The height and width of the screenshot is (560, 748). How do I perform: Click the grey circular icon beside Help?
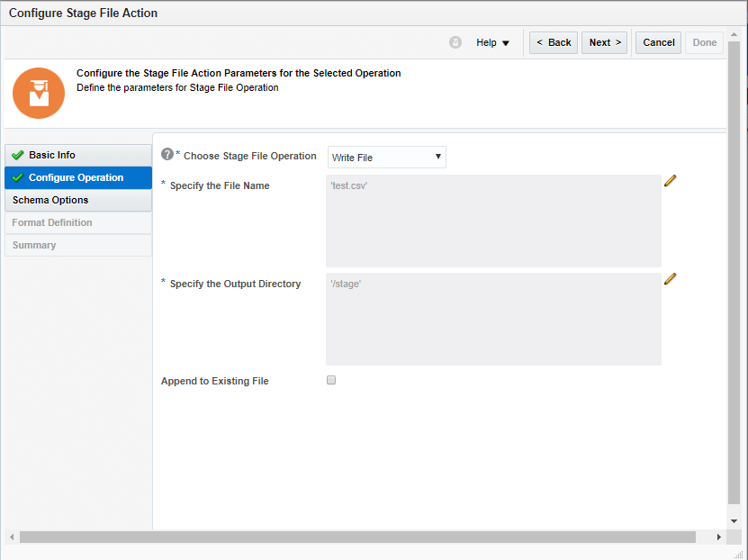point(455,42)
